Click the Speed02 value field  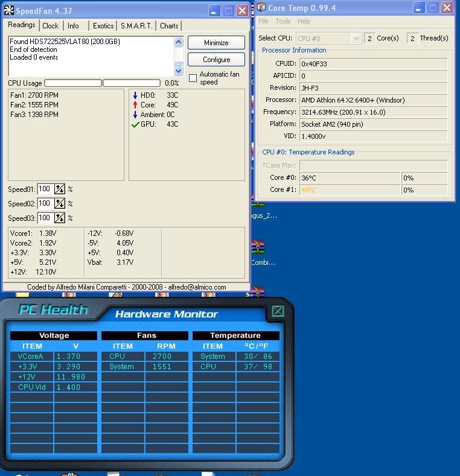(45, 203)
